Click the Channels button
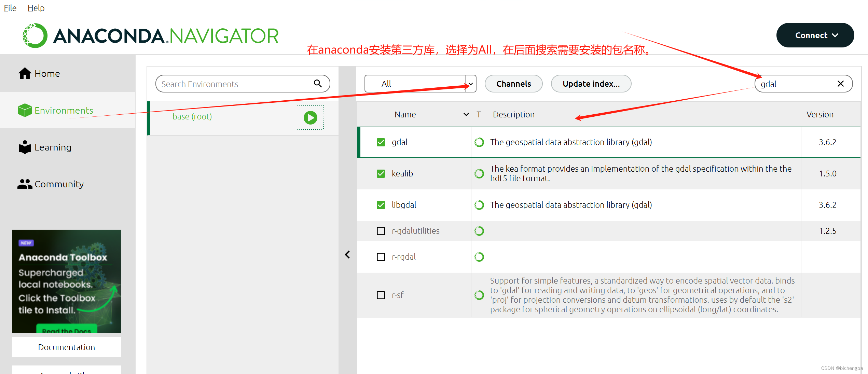 (513, 84)
